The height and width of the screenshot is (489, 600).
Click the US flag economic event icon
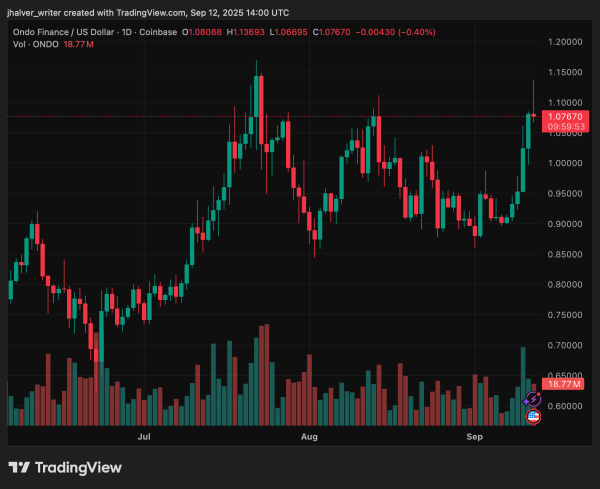[x=533, y=416]
